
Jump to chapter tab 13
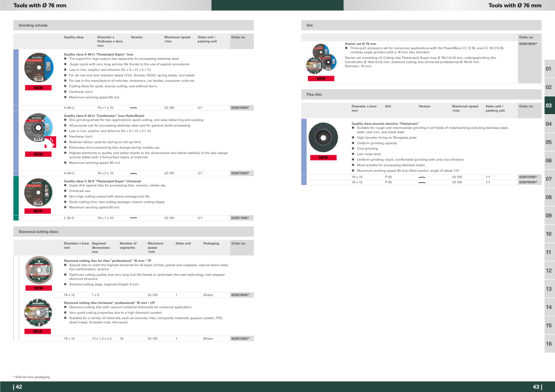click(x=549, y=289)
